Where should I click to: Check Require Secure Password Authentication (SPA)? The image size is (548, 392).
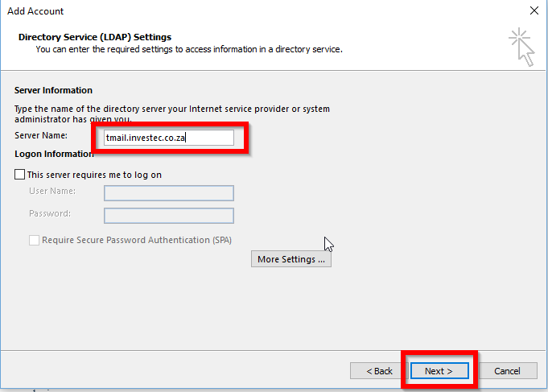(35, 240)
